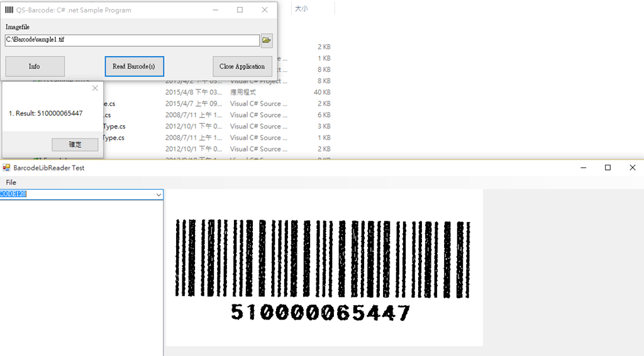The image size is (644, 356).
Task: Expand the CODE128 barcode type dropdown
Action: 158,194
